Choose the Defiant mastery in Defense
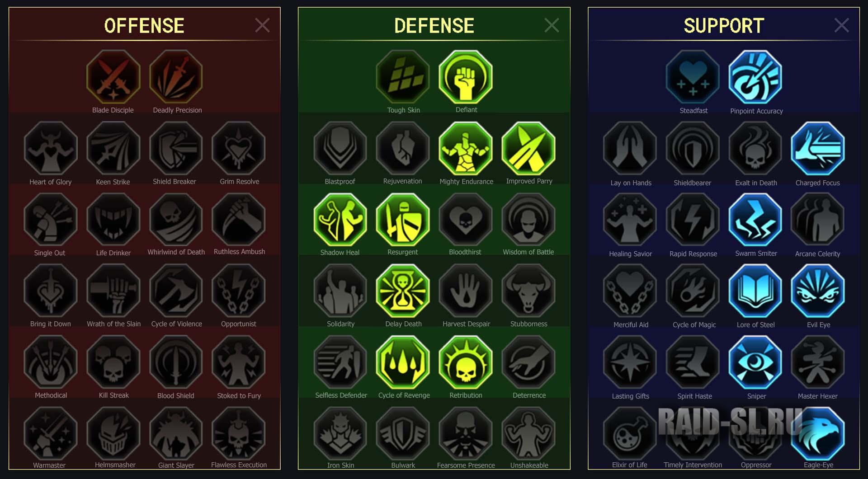868x479 pixels. pyautogui.click(x=466, y=76)
